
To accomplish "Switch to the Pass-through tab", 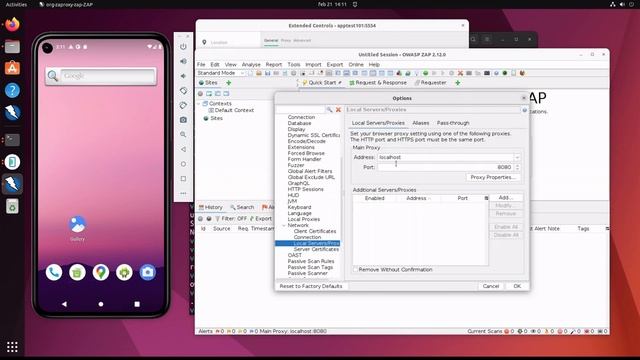I will 453,123.
